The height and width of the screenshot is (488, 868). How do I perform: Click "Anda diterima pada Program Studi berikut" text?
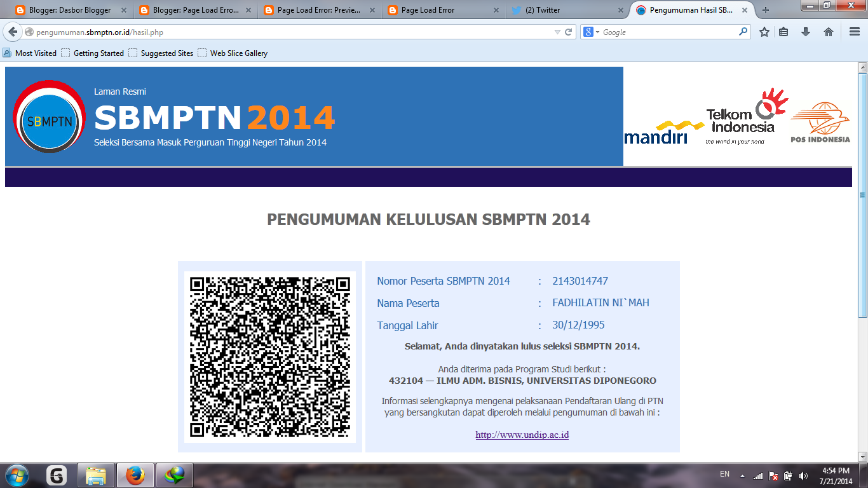[522, 369]
